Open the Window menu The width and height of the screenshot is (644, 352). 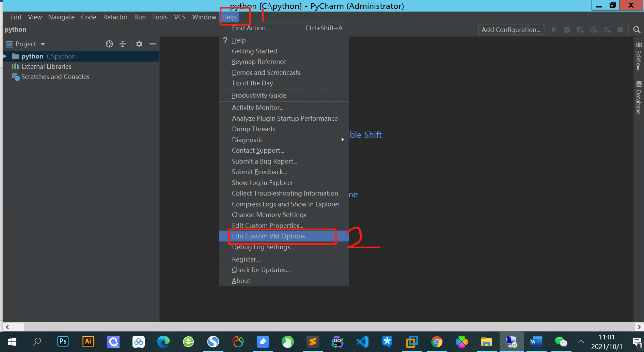[x=204, y=17]
